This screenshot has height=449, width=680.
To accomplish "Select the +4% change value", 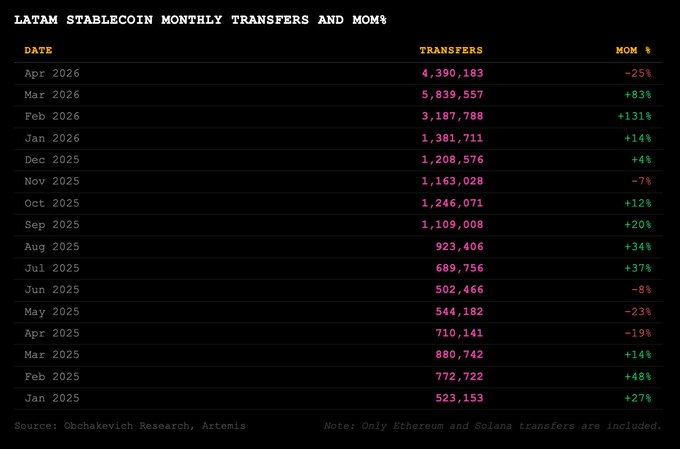I will point(641,160).
